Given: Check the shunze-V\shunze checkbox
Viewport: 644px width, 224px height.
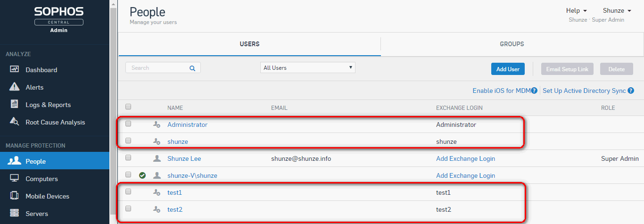Looking at the screenshot, I should (x=128, y=174).
